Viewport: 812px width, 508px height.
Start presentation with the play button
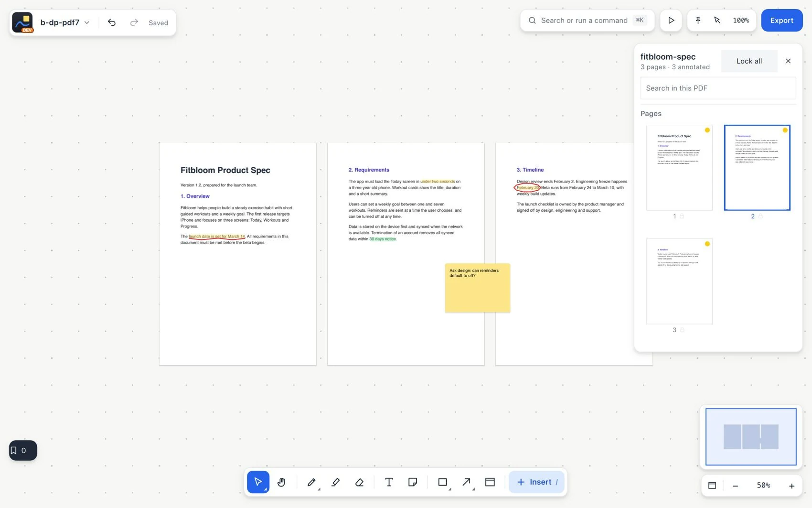point(671,20)
